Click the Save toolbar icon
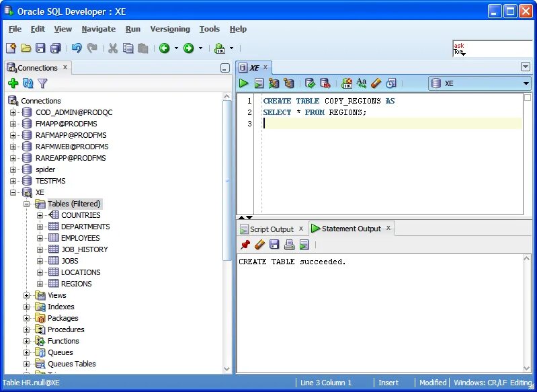 (41, 48)
